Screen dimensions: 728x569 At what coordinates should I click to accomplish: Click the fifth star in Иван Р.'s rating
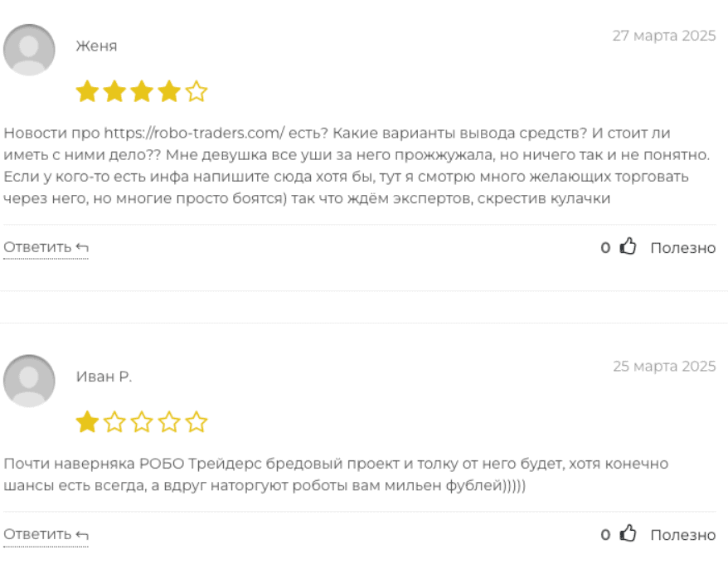197,423
